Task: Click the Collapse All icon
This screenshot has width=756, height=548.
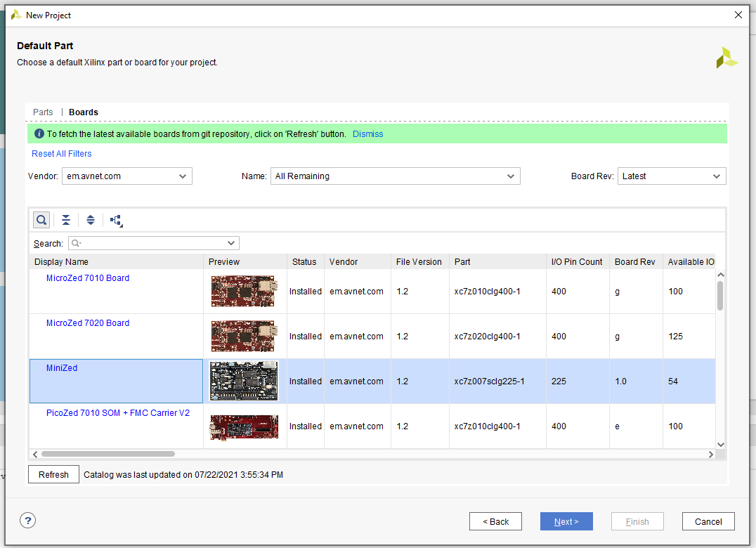Action: point(66,221)
